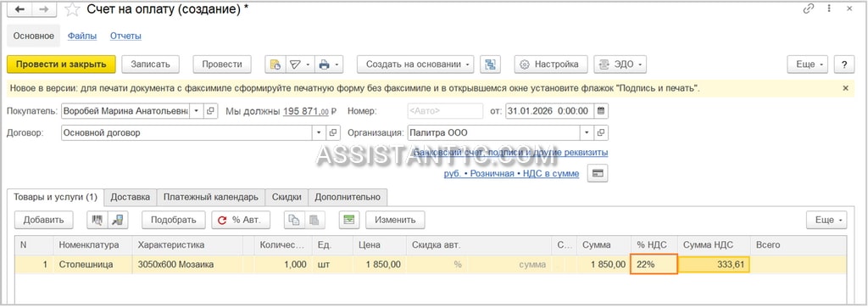868x308 pixels.
Task: Open the document structure icon
Action: tap(491, 64)
